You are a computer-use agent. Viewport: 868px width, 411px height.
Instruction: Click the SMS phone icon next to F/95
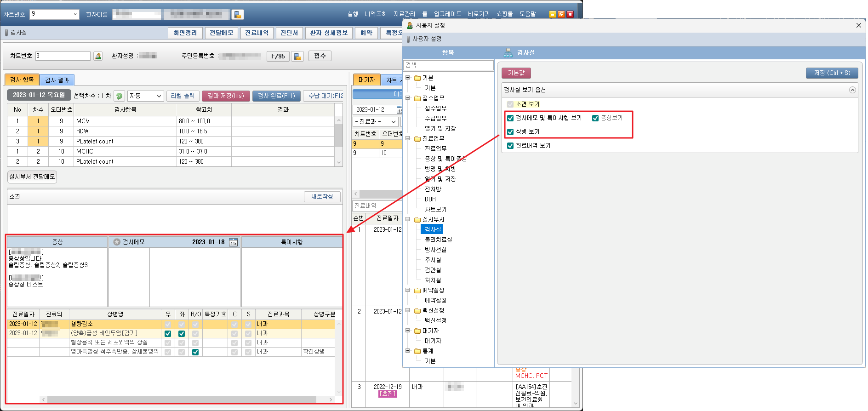coord(297,57)
